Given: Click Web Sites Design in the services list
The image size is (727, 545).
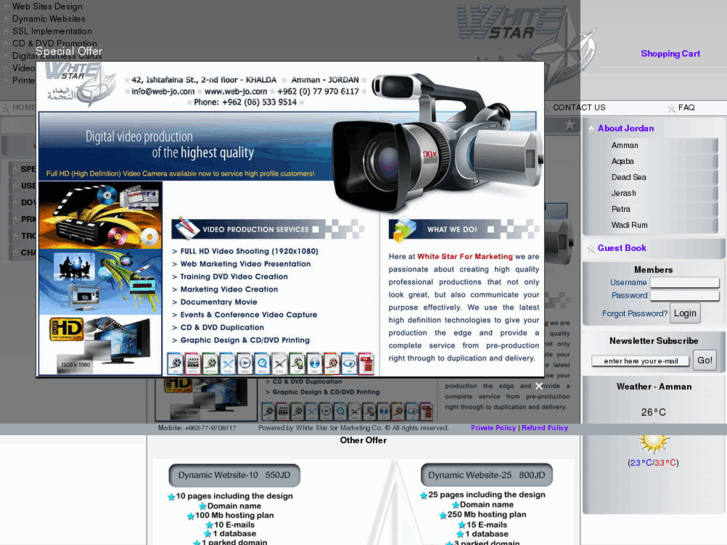Looking at the screenshot, I should click(x=47, y=6).
